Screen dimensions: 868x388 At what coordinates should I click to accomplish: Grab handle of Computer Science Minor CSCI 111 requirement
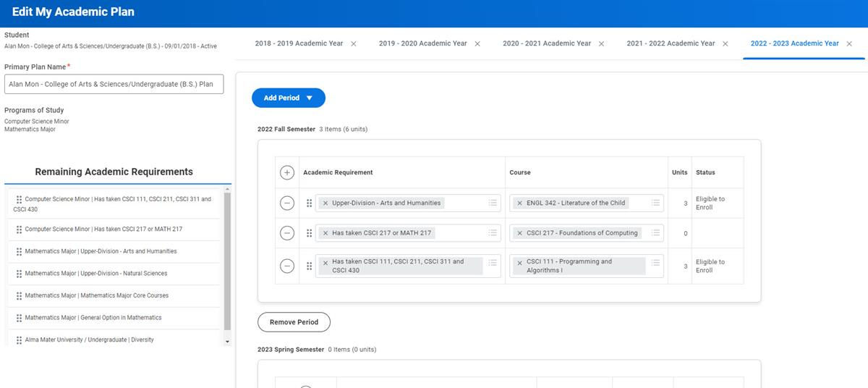(19, 199)
